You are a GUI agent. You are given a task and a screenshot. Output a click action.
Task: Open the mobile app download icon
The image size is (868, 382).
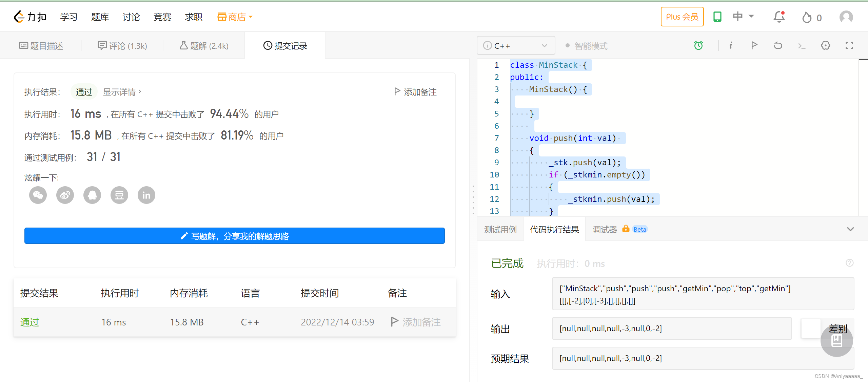[x=717, y=17]
